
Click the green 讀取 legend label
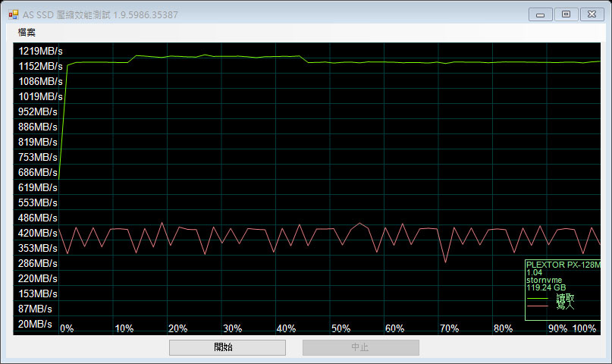point(565,299)
